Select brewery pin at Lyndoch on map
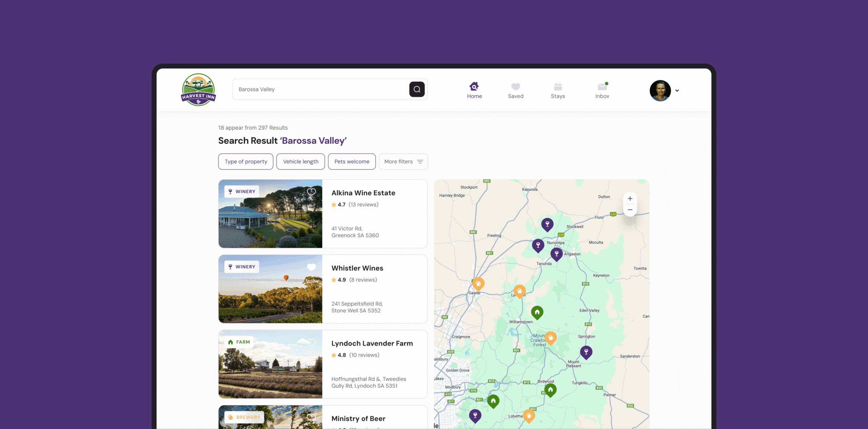Viewport: 868px width, 429px height. 519,292
